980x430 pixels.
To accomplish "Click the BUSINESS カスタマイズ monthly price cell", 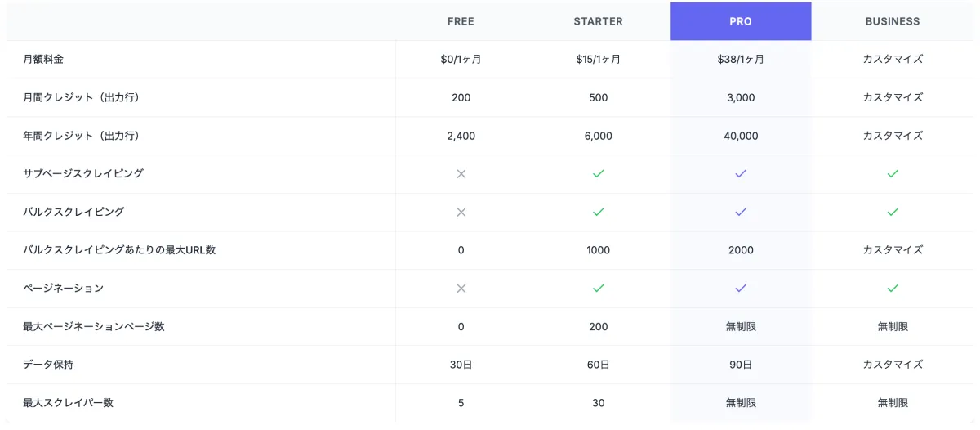I will [893, 59].
